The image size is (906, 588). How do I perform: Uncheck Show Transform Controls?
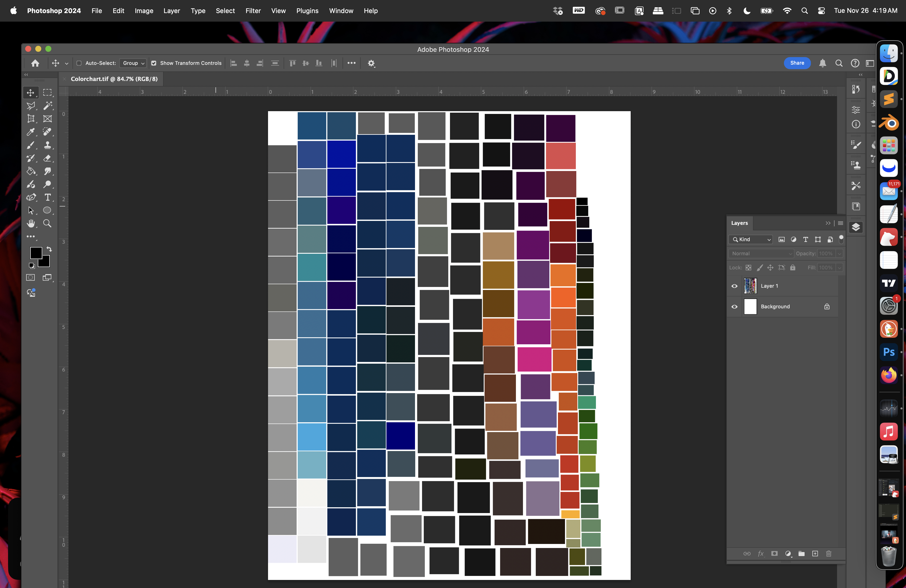154,63
